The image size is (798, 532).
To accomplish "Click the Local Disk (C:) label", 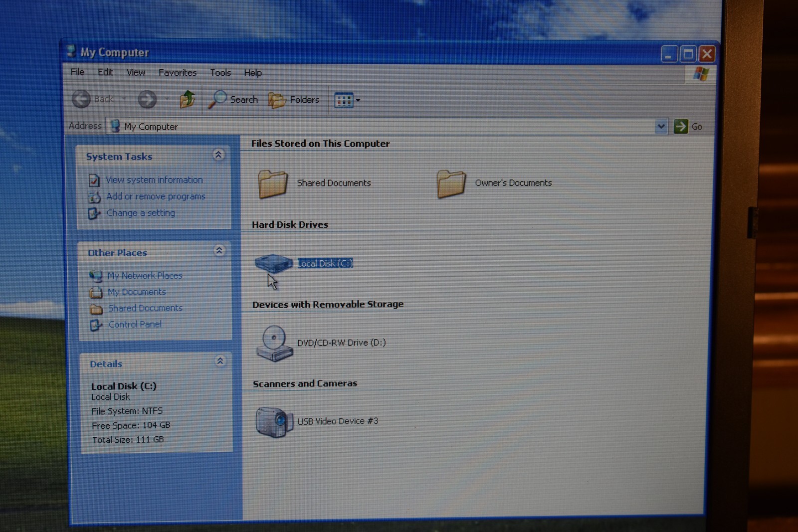I will click(325, 263).
